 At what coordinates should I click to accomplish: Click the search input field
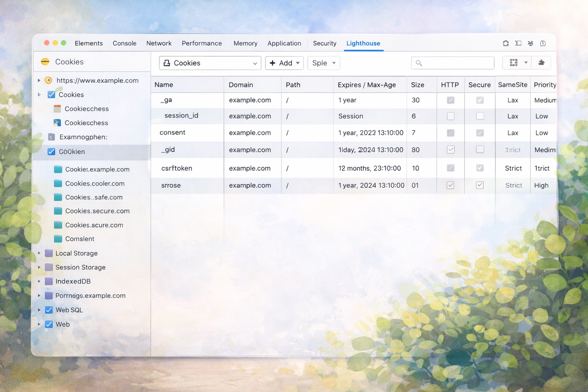[x=453, y=63]
